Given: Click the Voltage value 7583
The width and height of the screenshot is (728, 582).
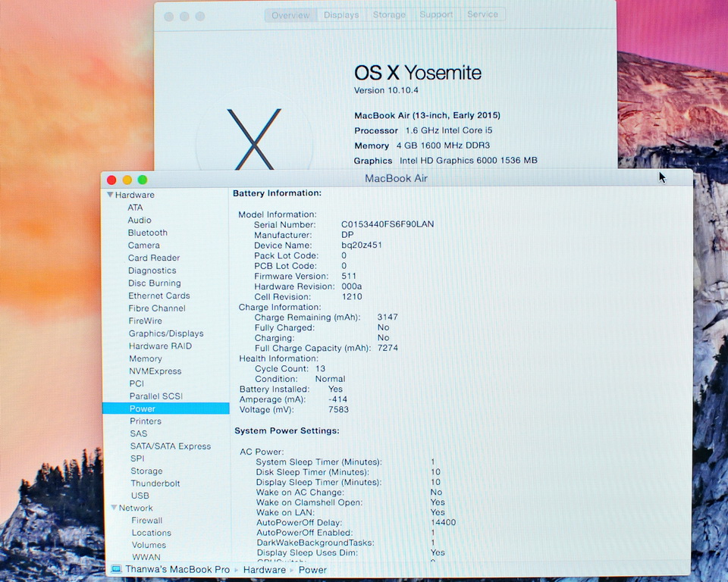Looking at the screenshot, I should pos(338,409).
